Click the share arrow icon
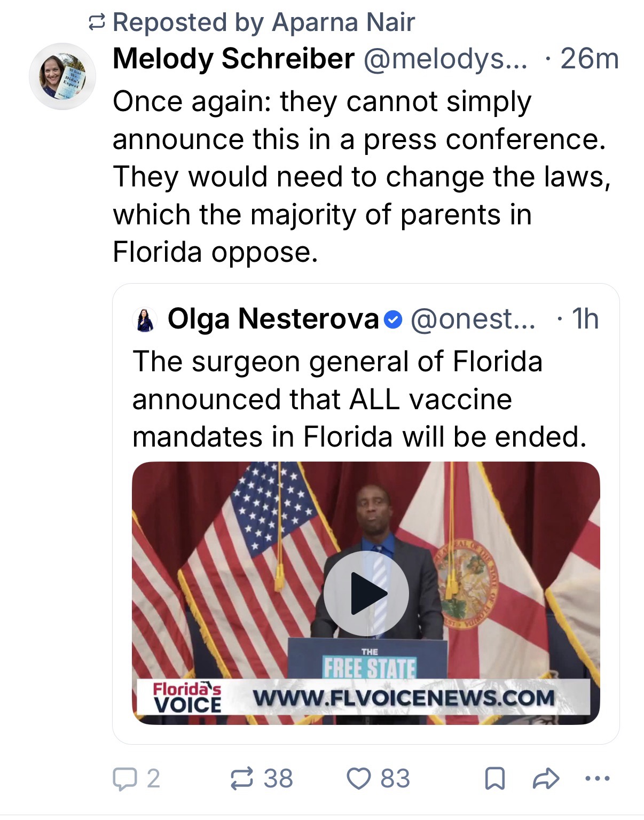The image size is (644, 820). [546, 779]
